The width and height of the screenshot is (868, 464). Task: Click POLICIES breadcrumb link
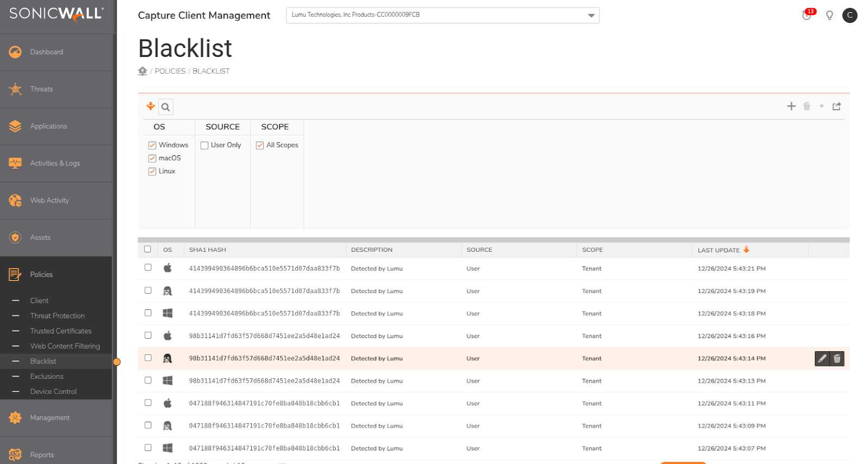[170, 71]
